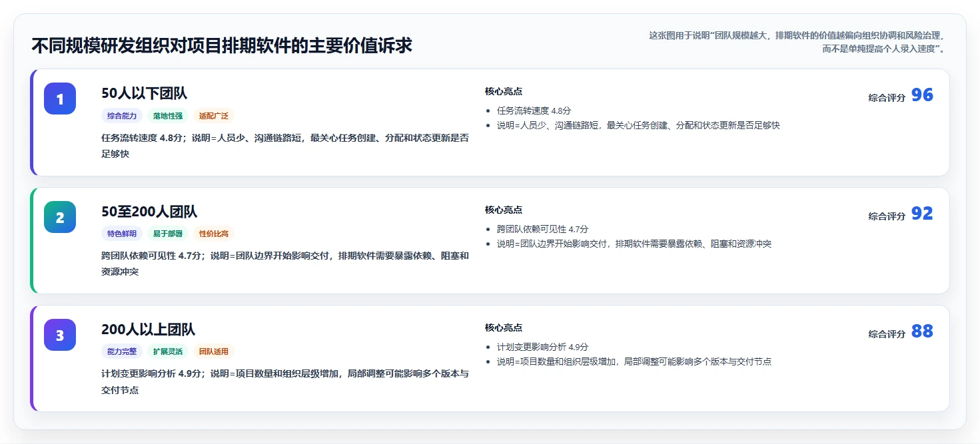
Task: Click the bullet 说明=人员少、沟通链路短
Action: coord(638,125)
